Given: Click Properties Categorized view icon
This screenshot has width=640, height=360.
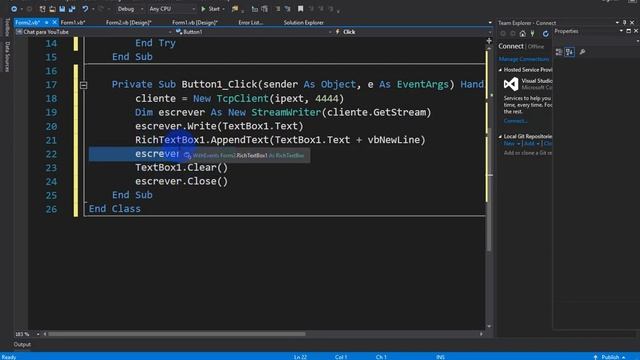Looking at the screenshot, I should tap(559, 52).
